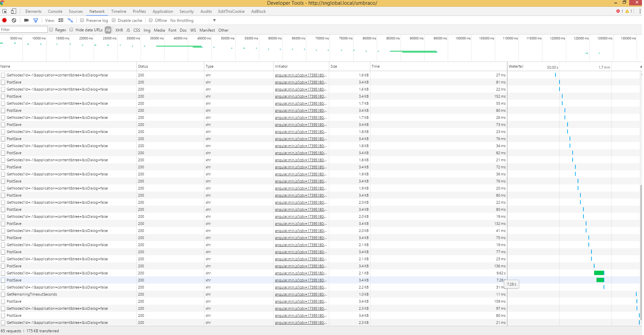Open initiator link of GetRemainingTimeoutSeconds row

tap(301, 295)
